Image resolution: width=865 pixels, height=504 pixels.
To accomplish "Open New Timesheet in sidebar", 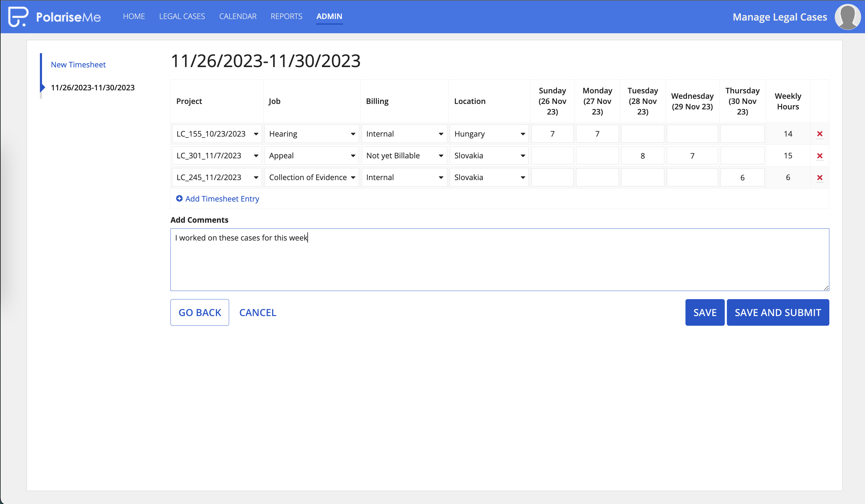I will (78, 64).
